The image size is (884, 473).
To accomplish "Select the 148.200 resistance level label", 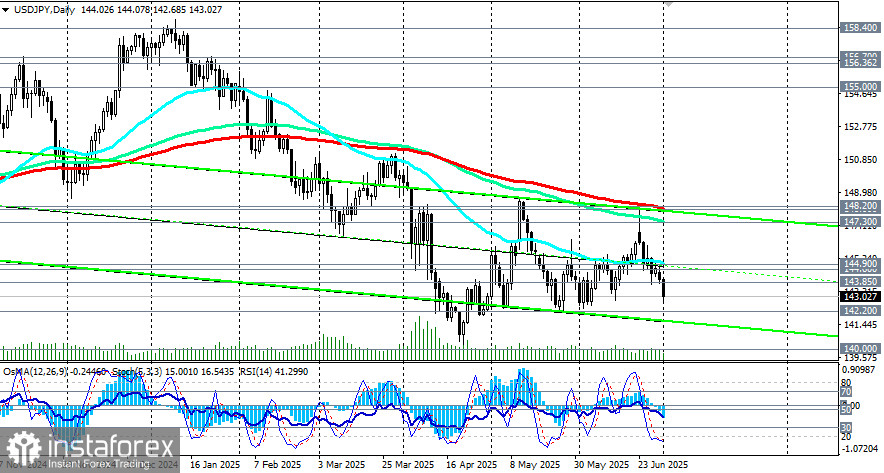I will click(x=859, y=206).
